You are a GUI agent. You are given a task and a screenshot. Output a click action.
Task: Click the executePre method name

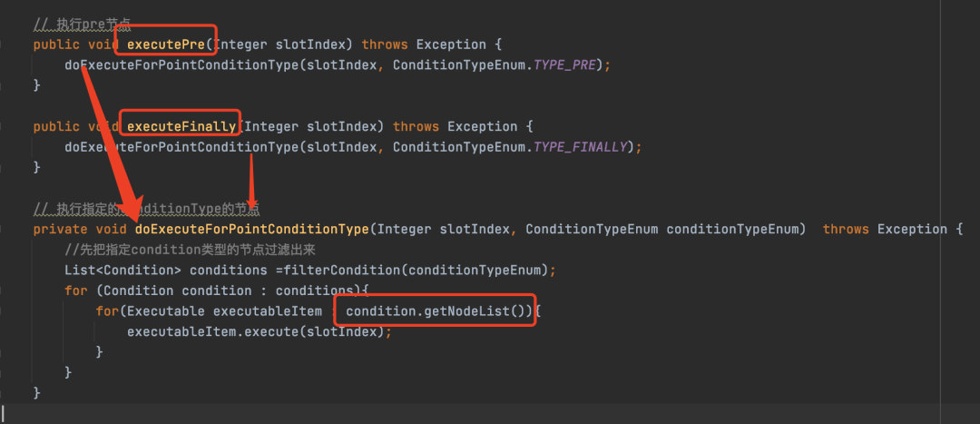pyautogui.click(x=166, y=45)
